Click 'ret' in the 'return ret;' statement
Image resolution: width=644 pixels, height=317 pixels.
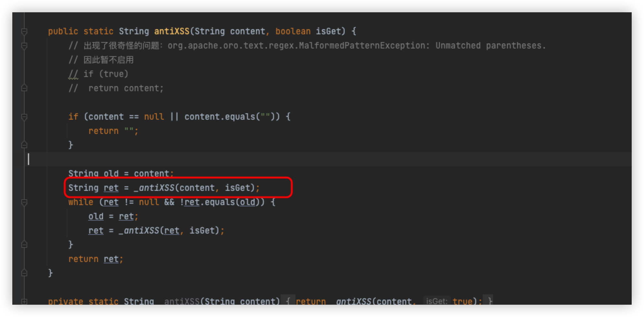click(111, 259)
